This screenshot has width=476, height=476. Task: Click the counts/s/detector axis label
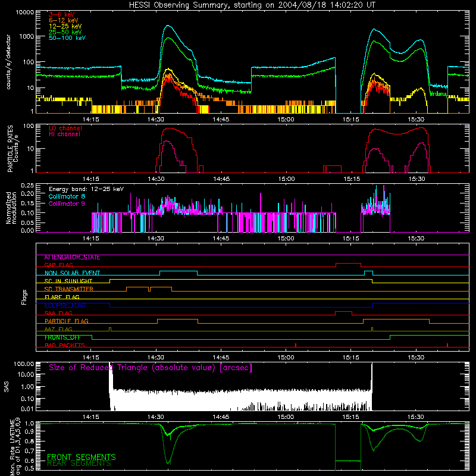pyautogui.click(x=8, y=62)
